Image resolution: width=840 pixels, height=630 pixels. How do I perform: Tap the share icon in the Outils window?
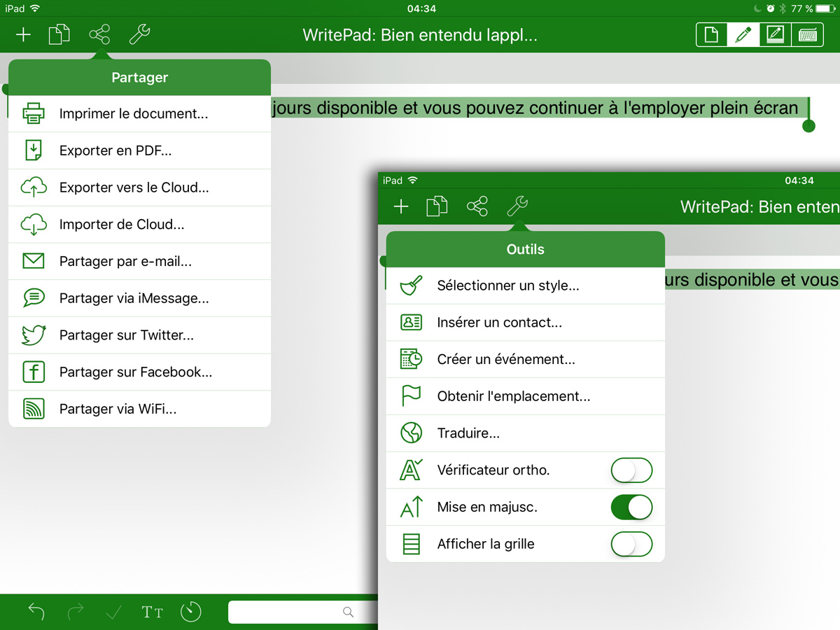click(x=477, y=206)
